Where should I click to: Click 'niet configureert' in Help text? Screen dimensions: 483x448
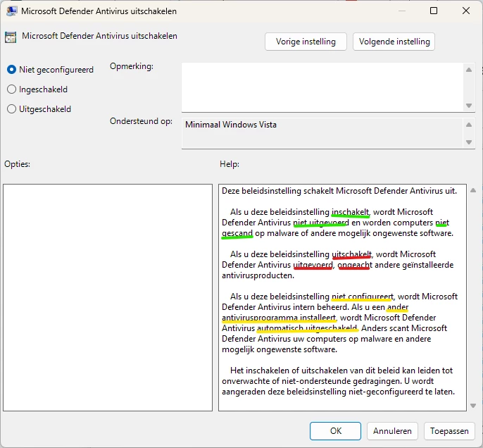coord(363,297)
